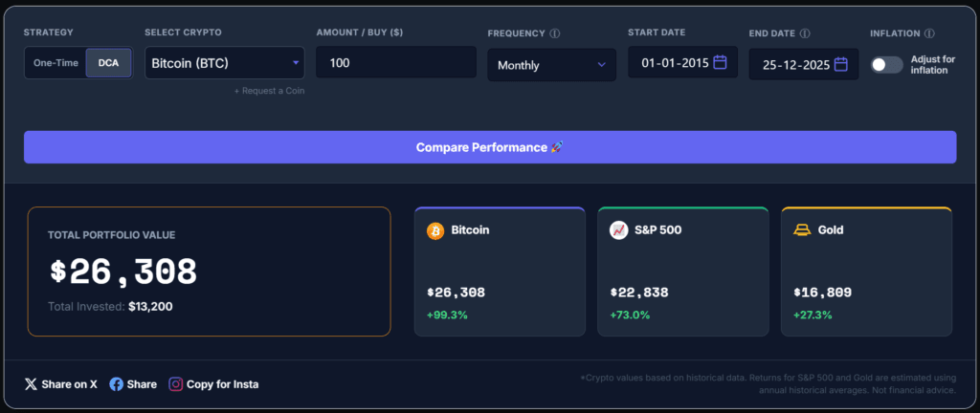Click the S&P 500 chart icon
980x413 pixels.
(618, 230)
